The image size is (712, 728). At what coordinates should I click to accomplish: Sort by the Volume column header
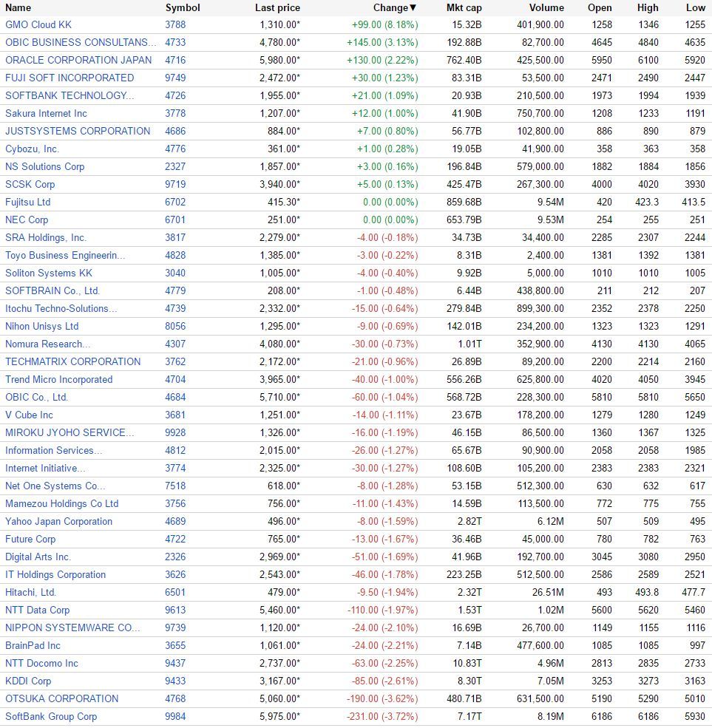tap(546, 8)
